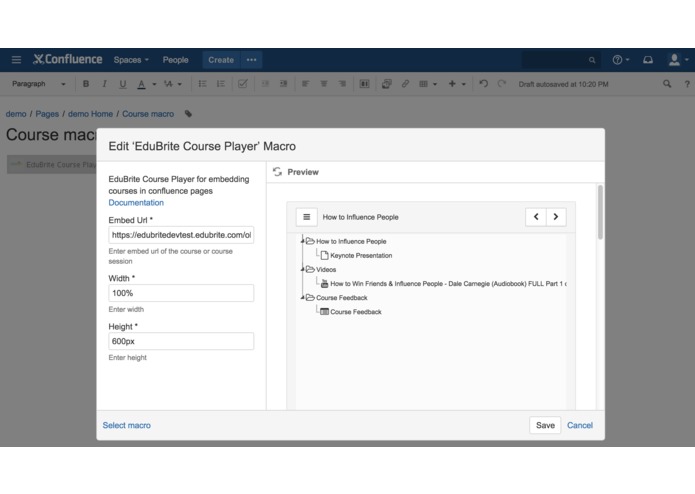
Task: Apply text color with the A icon
Action: point(141,84)
